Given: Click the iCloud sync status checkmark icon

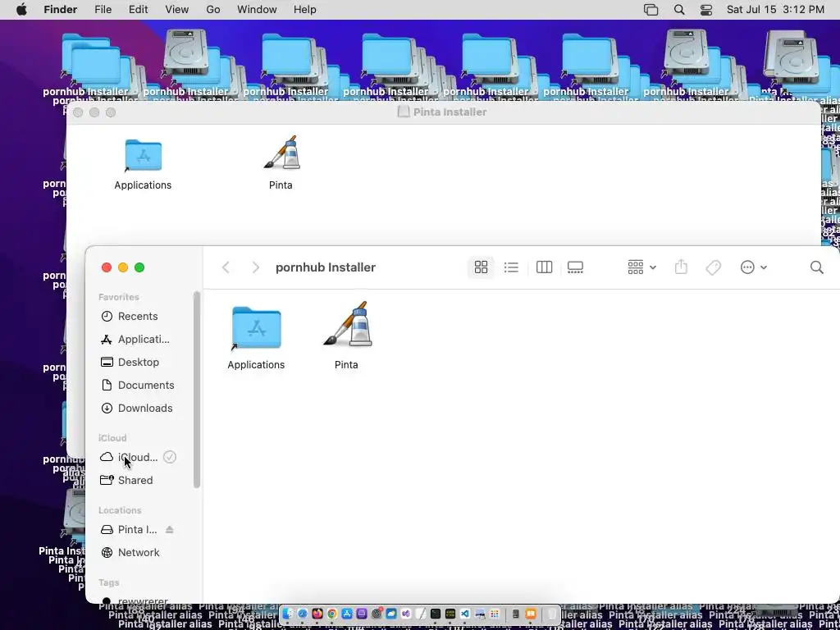Looking at the screenshot, I should click(x=170, y=457).
